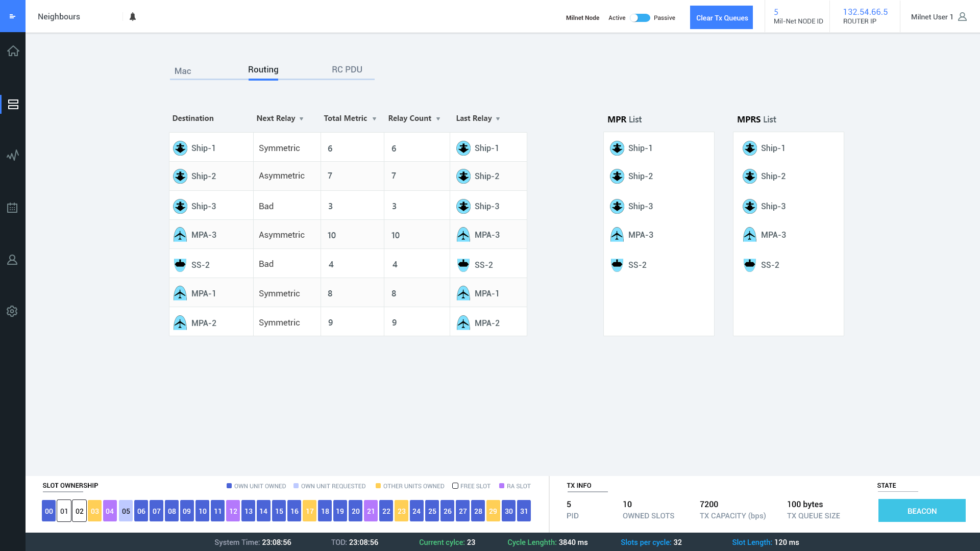This screenshot has height=551, width=980.
Task: Click the hamburger menu icon top-left
Action: click(13, 16)
